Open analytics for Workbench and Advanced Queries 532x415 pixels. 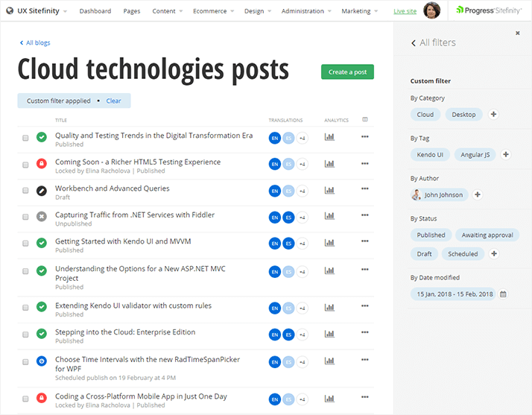(329, 190)
